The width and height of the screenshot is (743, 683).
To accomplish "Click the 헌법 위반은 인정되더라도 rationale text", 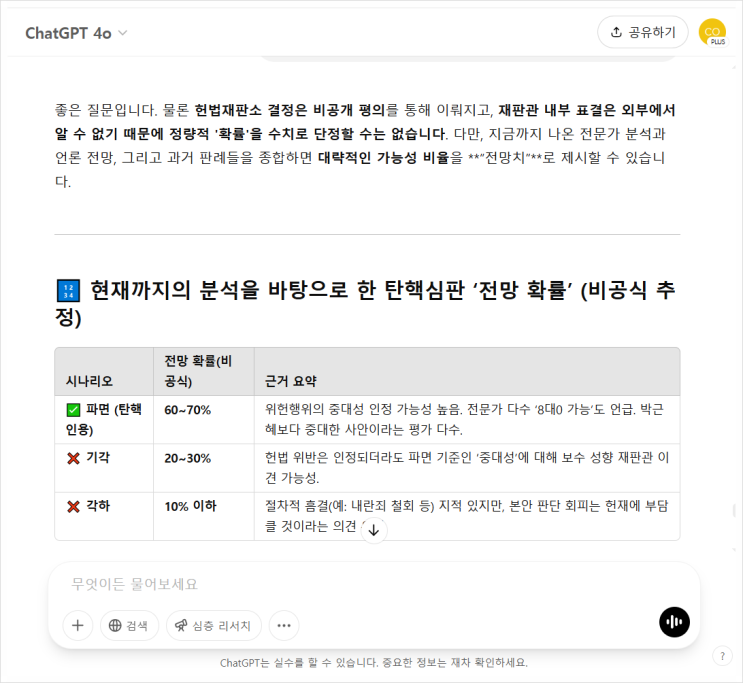I will (467, 468).
